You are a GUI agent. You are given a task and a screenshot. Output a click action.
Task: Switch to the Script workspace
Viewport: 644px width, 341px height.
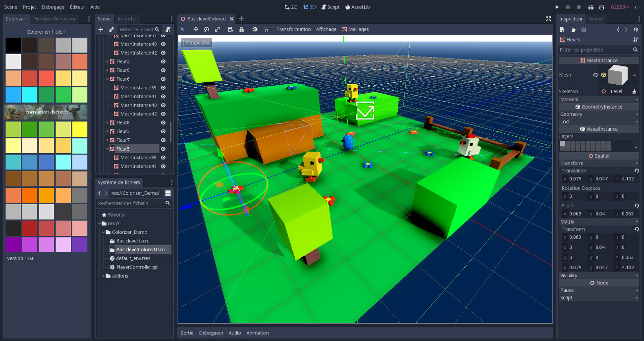pos(330,7)
